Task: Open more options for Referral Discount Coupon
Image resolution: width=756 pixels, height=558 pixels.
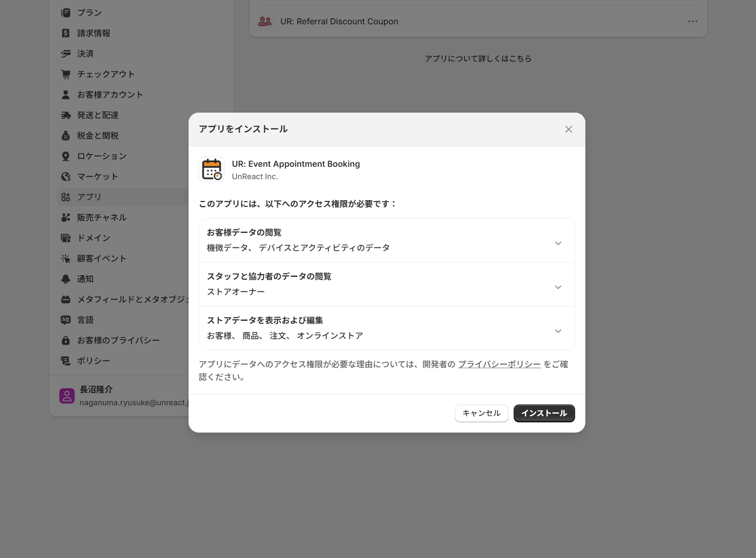Action: 693,21
